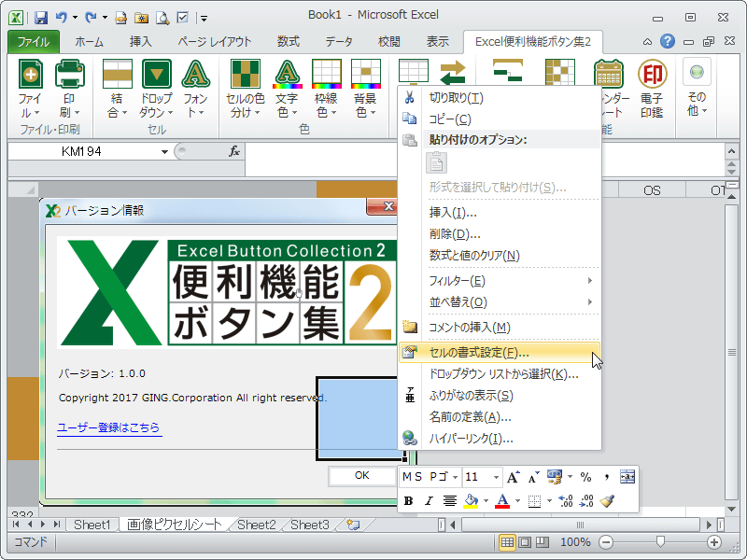
Task: Click the zoom slider handle
Action: tap(660, 541)
